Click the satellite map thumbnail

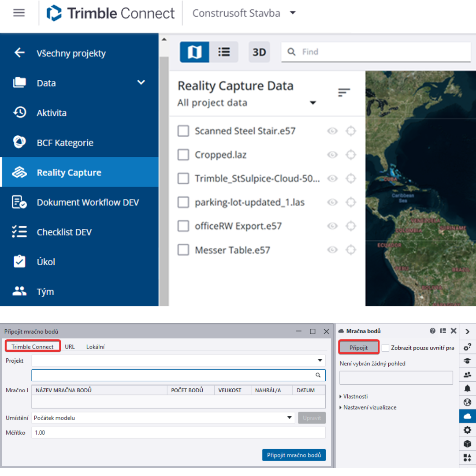click(x=420, y=189)
